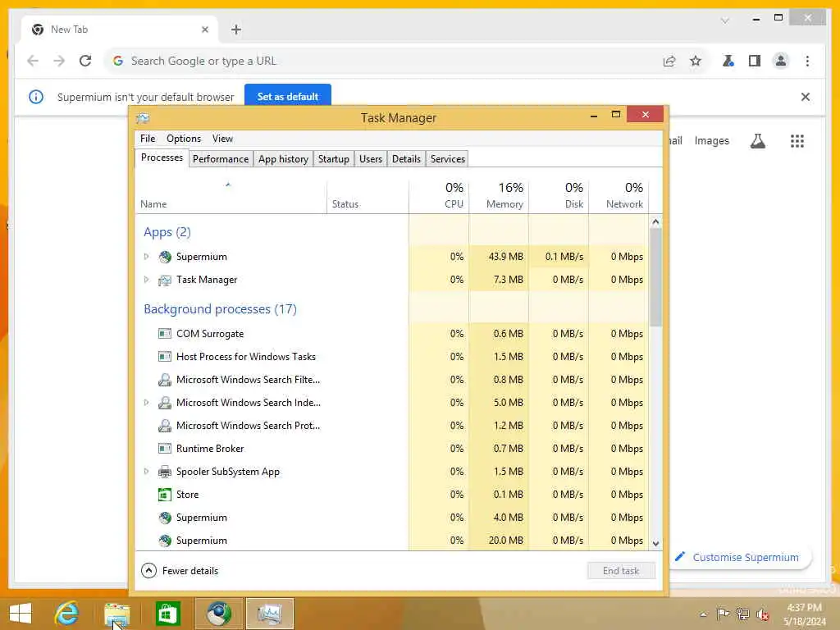Expand the Microsoft Windows Search Indexer group

(146, 403)
